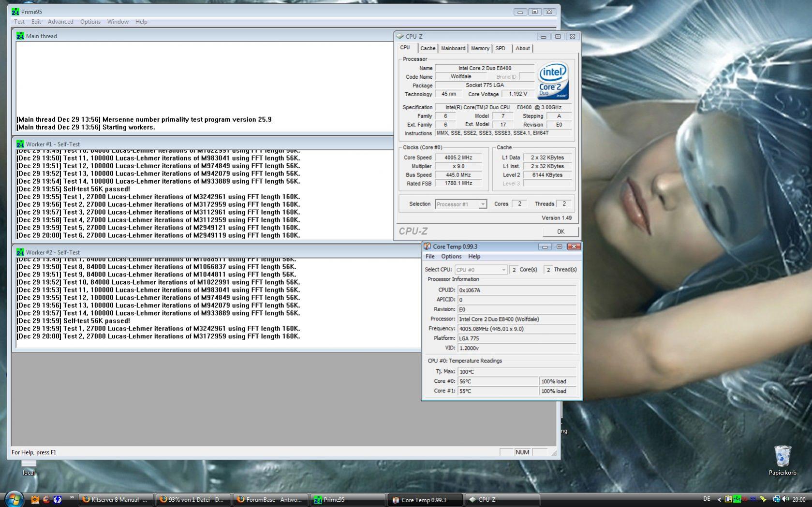The image size is (812, 507).
Task: Click the Core Voltage value 1.192 V
Action: pos(518,94)
